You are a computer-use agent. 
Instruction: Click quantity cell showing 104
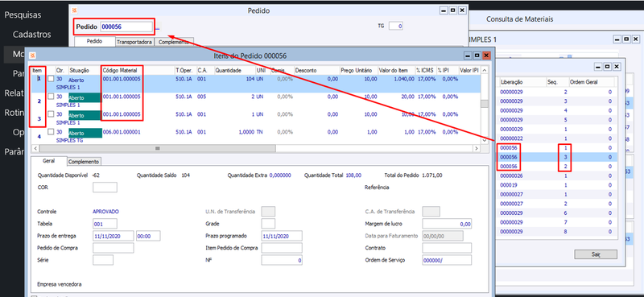(250, 79)
